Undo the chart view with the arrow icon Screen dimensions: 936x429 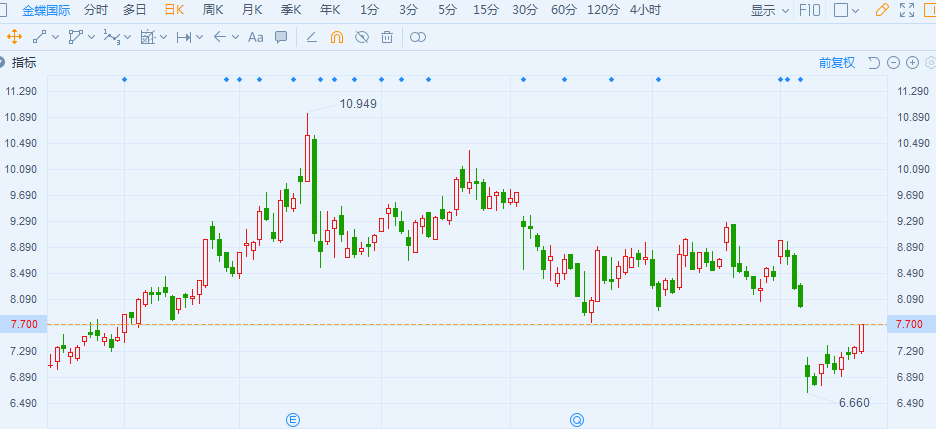point(874,63)
